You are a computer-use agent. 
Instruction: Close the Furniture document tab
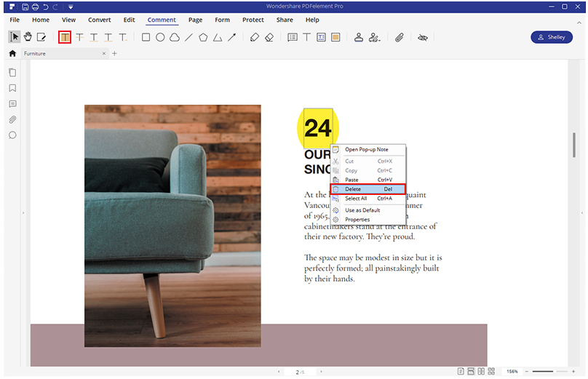[x=104, y=54]
